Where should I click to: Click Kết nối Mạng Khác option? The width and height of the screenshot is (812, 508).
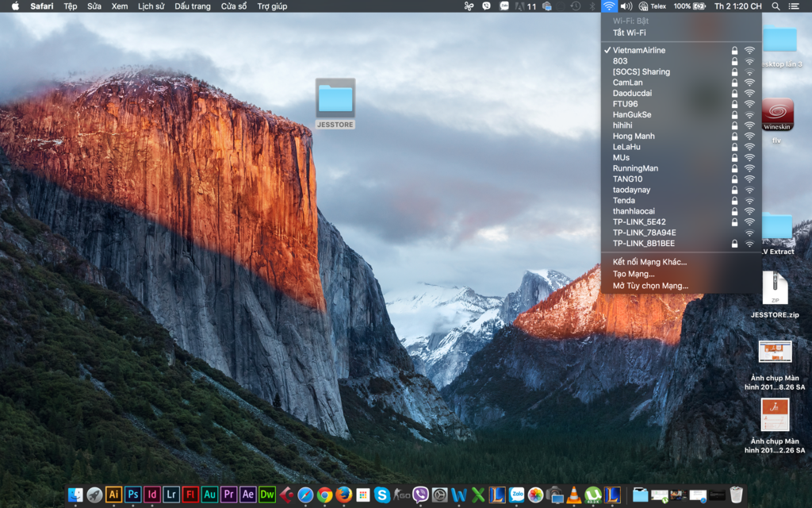[649, 262]
